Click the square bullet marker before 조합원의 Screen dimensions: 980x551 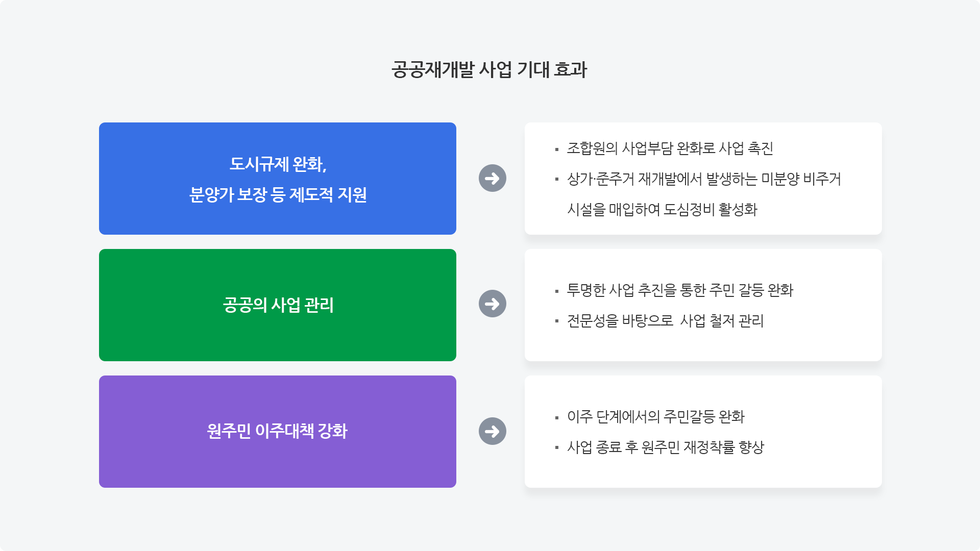[557, 149]
